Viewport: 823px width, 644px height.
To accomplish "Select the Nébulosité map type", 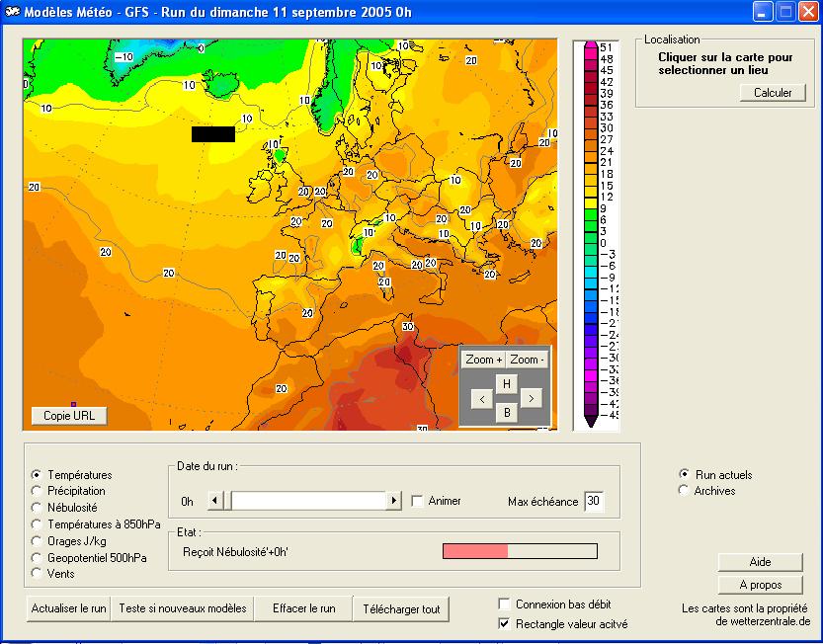I will click(38, 507).
